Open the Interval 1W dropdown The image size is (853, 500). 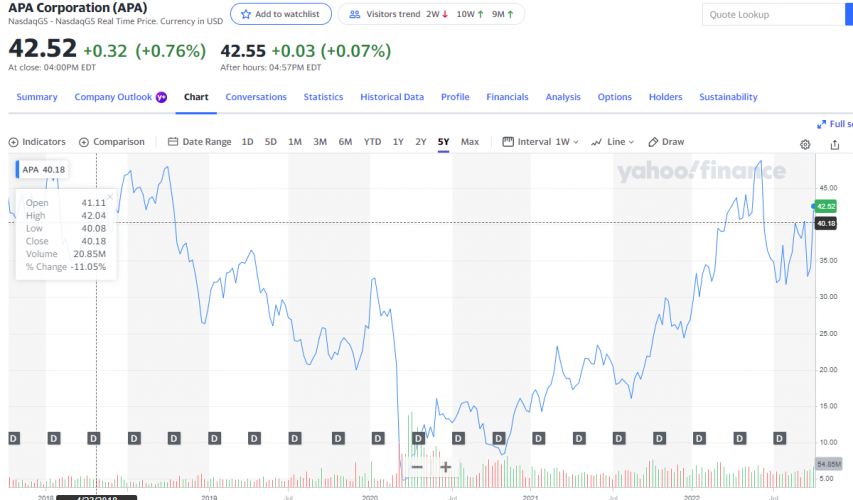click(540, 142)
